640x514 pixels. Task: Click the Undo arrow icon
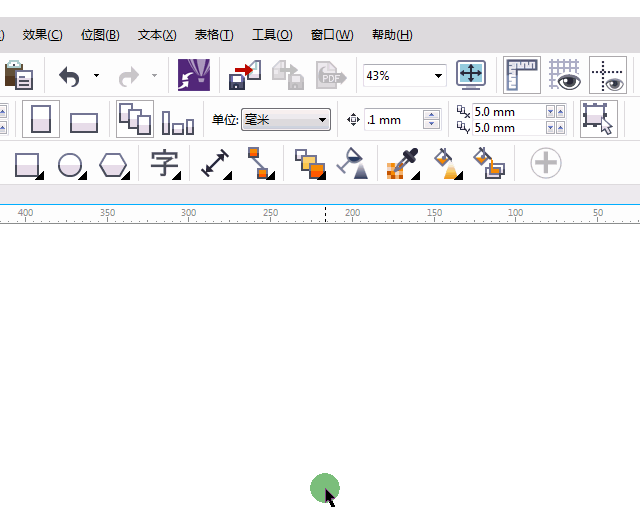(x=69, y=76)
